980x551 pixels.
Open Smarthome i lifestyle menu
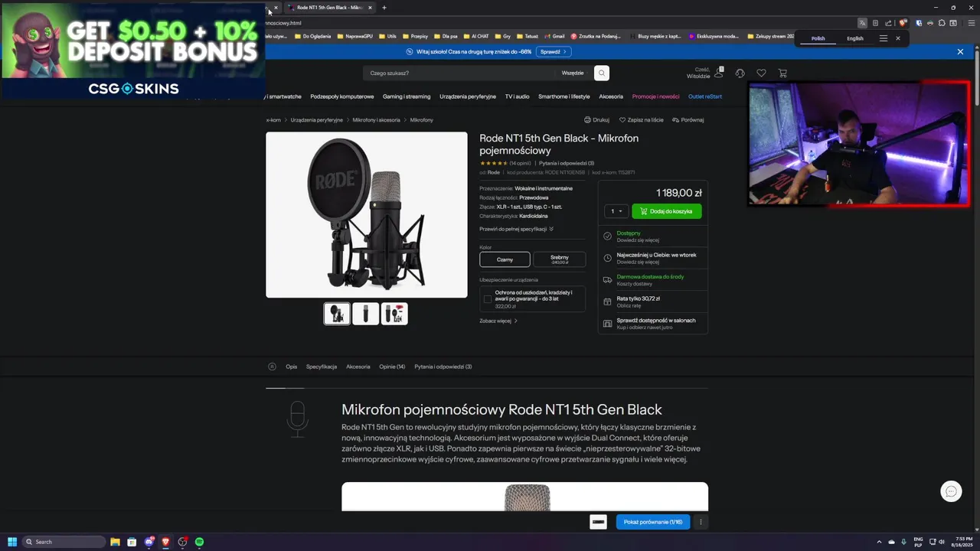564,96
